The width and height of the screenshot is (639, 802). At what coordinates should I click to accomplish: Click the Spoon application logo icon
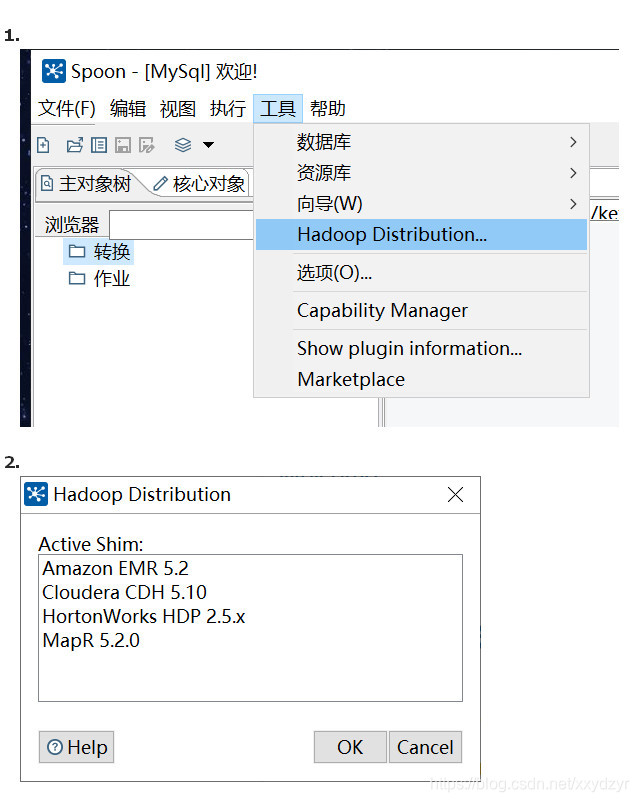pyautogui.click(x=54, y=71)
